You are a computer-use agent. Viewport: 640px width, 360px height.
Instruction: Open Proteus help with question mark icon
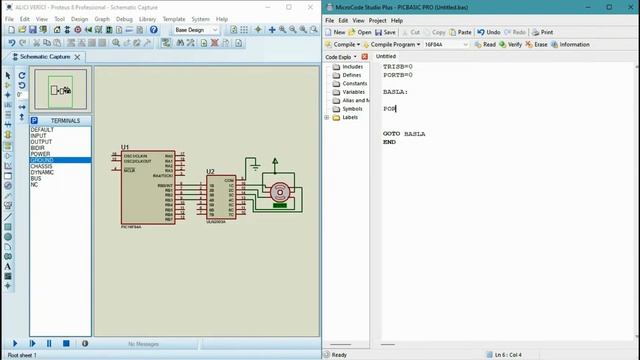click(x=153, y=30)
